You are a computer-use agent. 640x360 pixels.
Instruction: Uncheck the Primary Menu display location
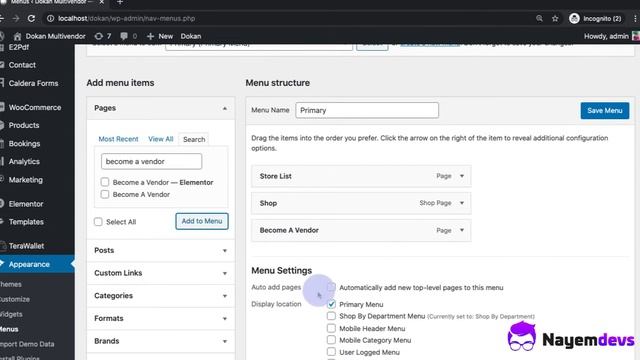tap(331, 304)
